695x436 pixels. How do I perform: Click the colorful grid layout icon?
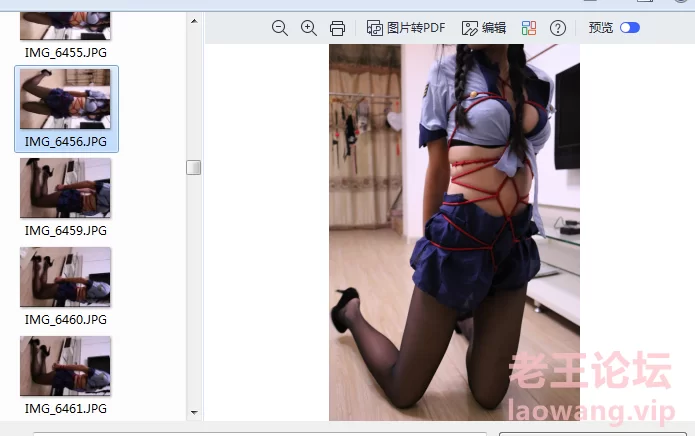click(x=529, y=28)
